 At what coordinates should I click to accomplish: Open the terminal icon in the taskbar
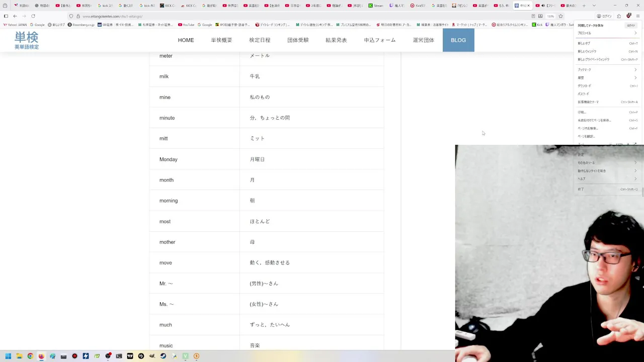point(119,356)
